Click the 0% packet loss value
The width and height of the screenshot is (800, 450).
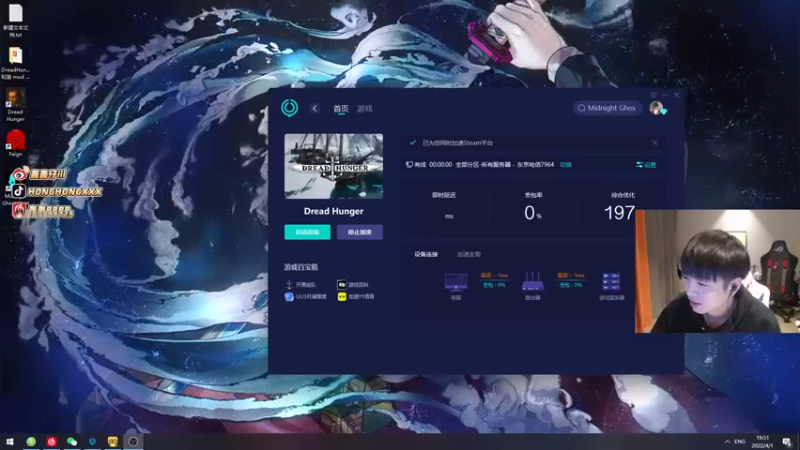pos(533,213)
